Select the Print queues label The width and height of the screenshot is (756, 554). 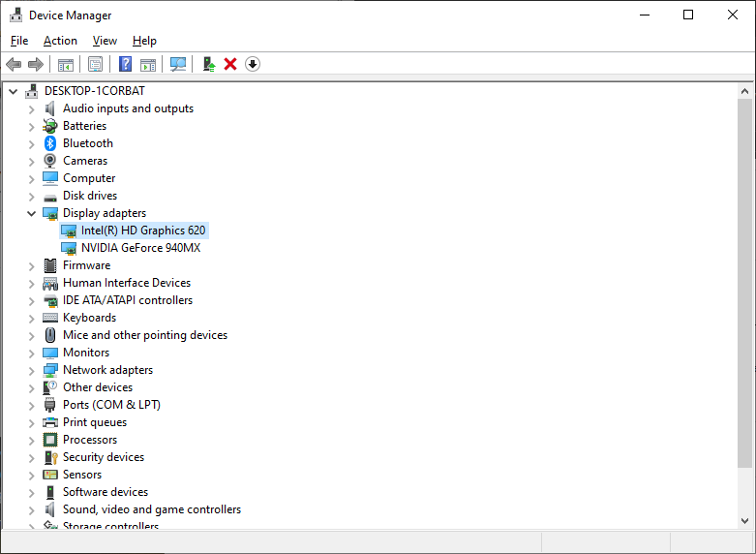pos(95,422)
